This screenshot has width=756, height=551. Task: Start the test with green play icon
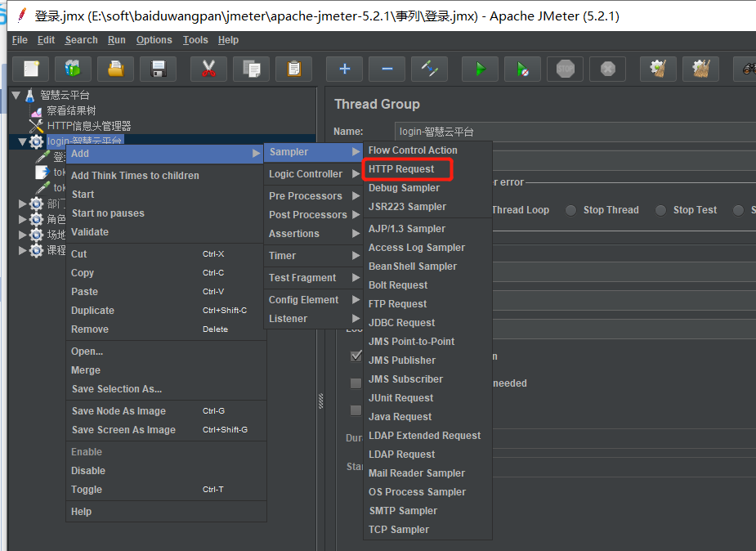tap(481, 69)
